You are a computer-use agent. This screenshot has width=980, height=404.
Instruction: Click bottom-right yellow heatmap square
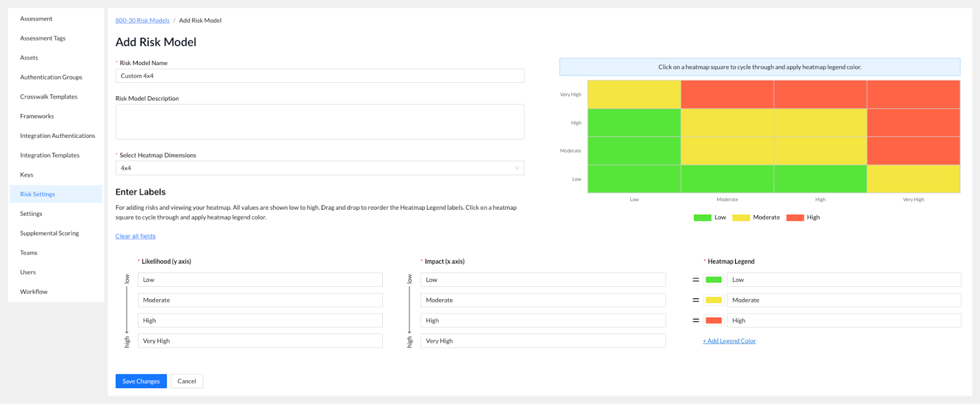913,179
